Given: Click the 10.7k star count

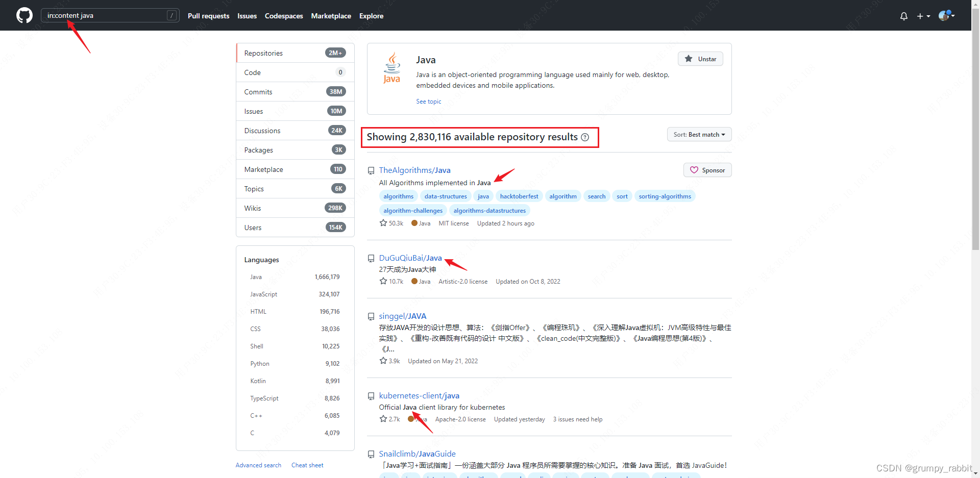Looking at the screenshot, I should pyautogui.click(x=391, y=282).
